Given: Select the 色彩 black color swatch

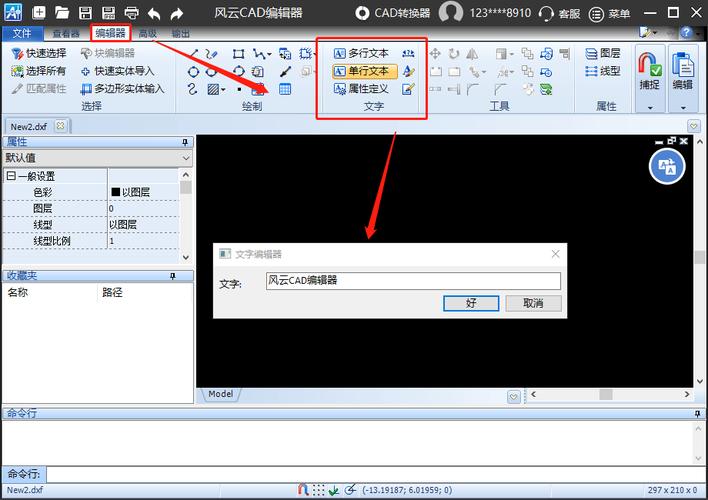Looking at the screenshot, I should point(116,192).
